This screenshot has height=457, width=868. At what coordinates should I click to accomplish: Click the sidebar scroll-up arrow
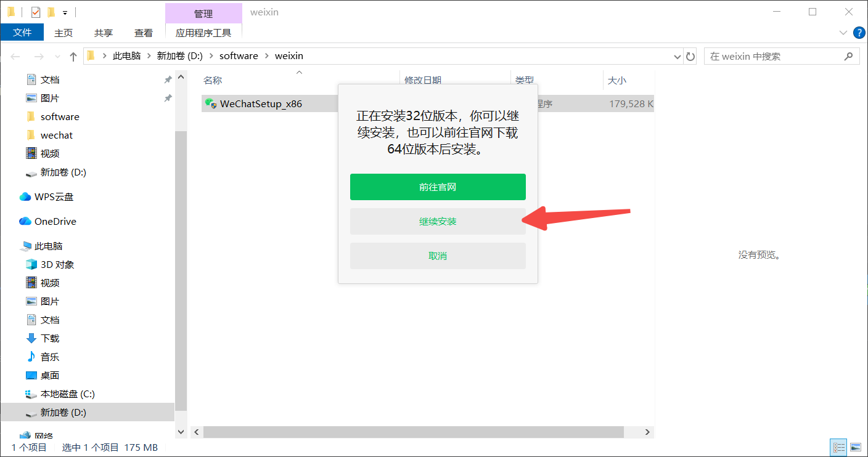pyautogui.click(x=181, y=78)
